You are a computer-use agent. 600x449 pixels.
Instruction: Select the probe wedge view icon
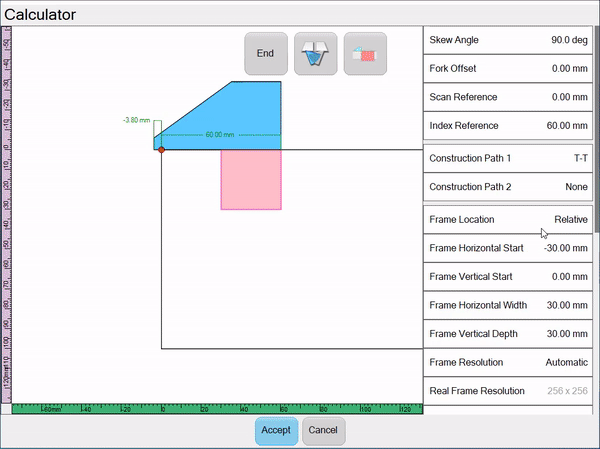pos(316,54)
